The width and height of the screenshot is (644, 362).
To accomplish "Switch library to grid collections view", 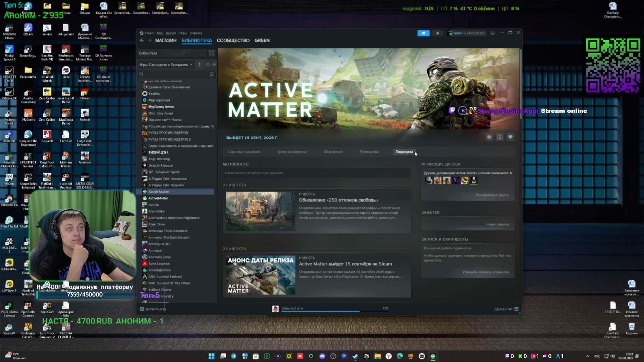I will pos(211,53).
